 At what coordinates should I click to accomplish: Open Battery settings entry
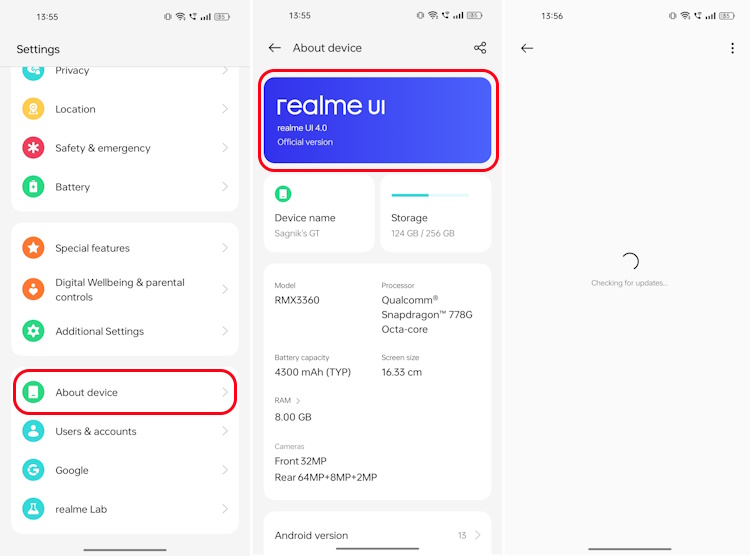[x=125, y=187]
